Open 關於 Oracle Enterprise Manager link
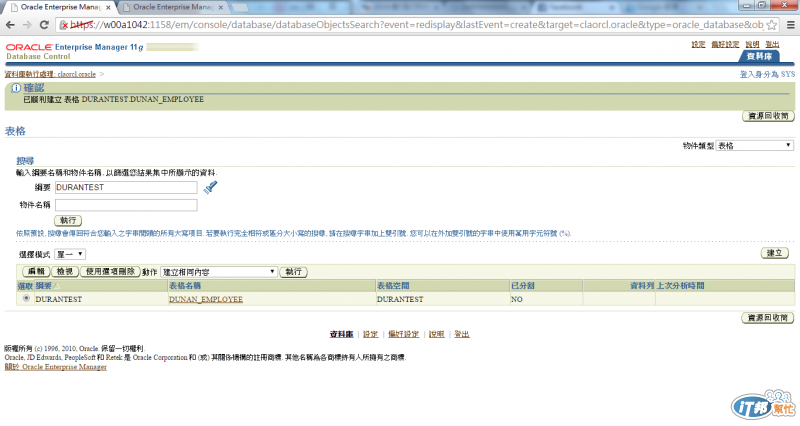The width and height of the screenshot is (800, 426). click(x=56, y=367)
